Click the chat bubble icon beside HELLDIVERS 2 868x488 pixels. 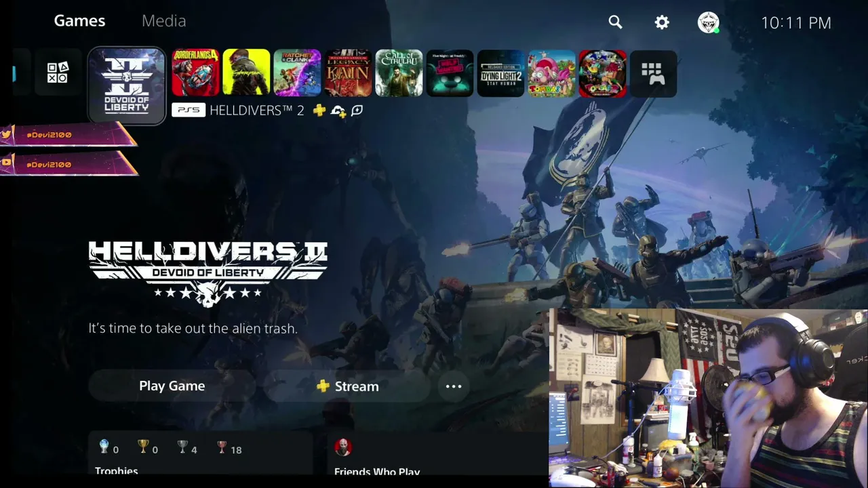pos(357,110)
